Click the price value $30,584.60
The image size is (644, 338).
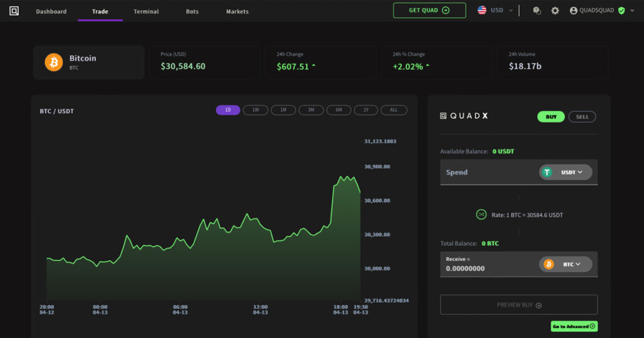pos(183,66)
